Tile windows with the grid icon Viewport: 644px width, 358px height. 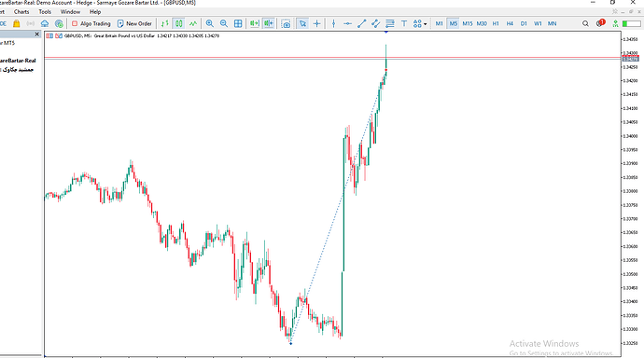click(x=238, y=24)
